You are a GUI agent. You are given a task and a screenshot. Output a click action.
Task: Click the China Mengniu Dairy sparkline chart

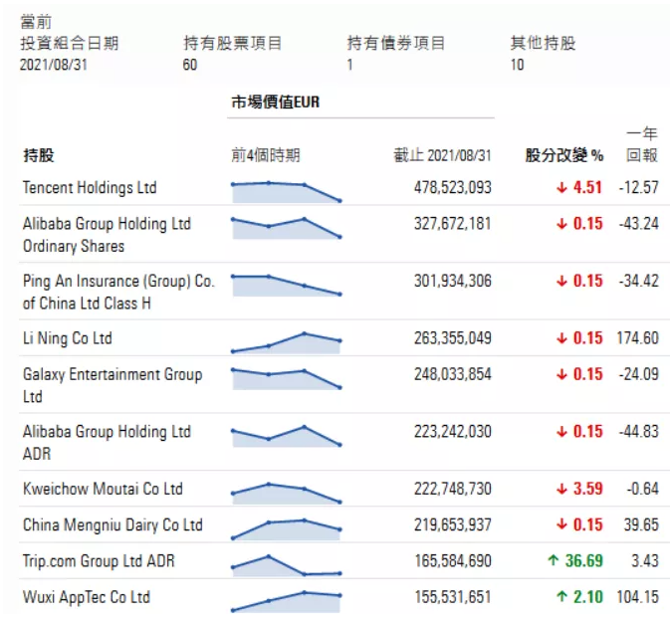[x=287, y=529]
